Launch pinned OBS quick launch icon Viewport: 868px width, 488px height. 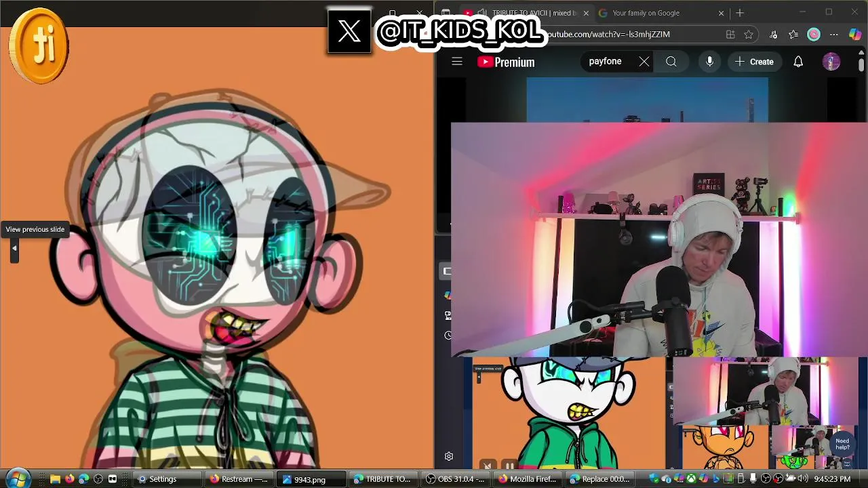pyautogui.click(x=98, y=479)
